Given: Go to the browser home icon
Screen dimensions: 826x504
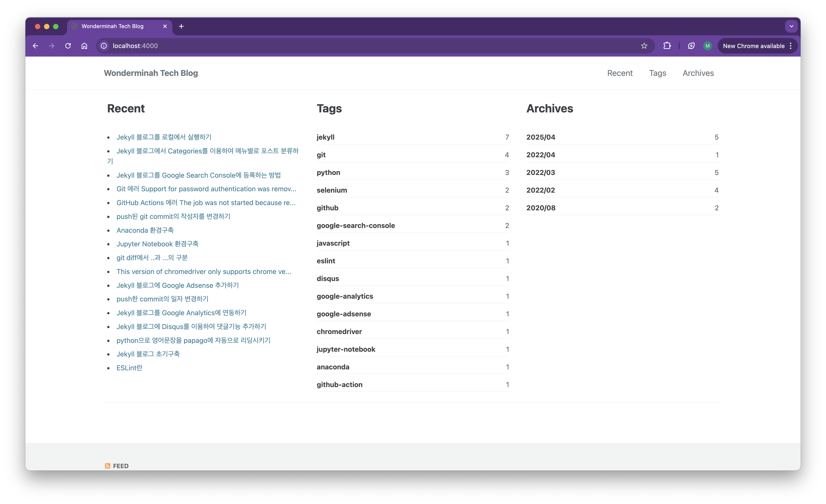Looking at the screenshot, I should (x=84, y=46).
